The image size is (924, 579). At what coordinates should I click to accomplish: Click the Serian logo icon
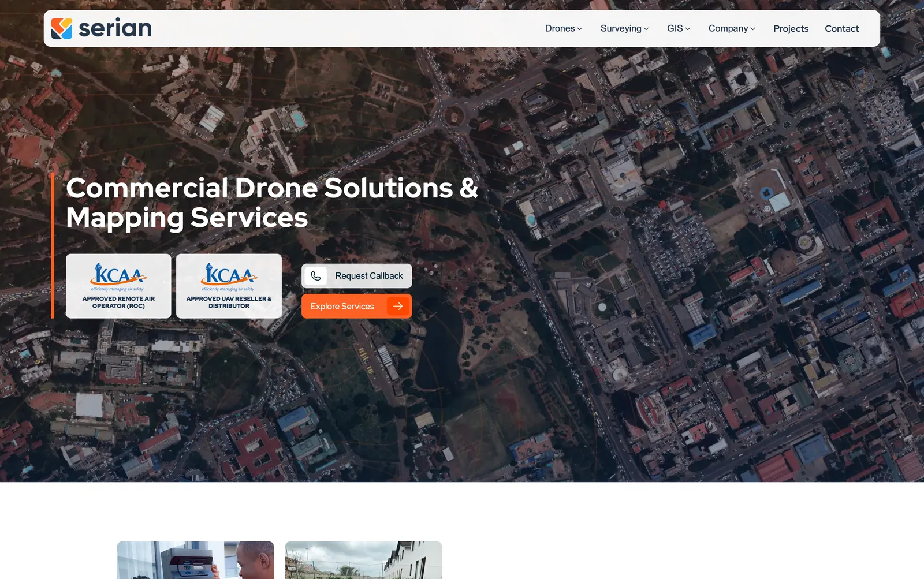tap(62, 28)
